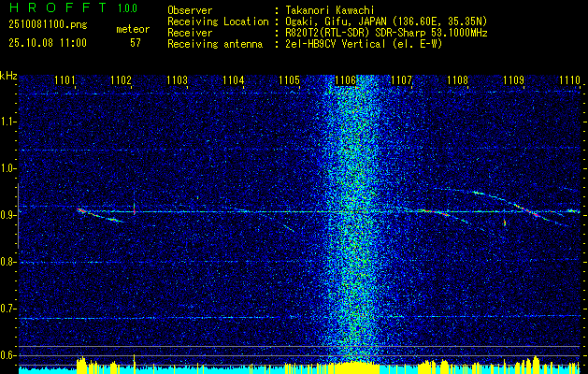
Task: Click the 1107 time marker
Action: pyautogui.click(x=401, y=80)
